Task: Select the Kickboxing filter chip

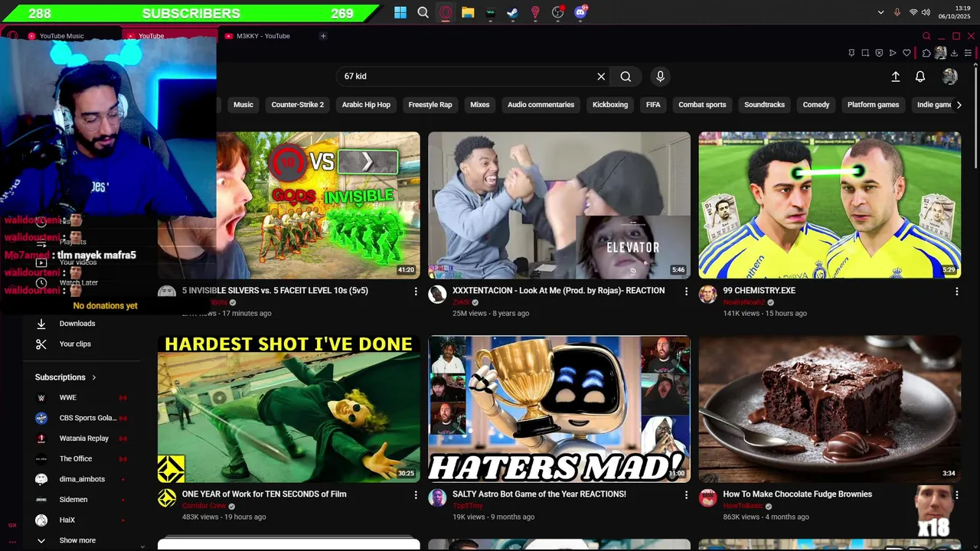Action: click(x=610, y=105)
